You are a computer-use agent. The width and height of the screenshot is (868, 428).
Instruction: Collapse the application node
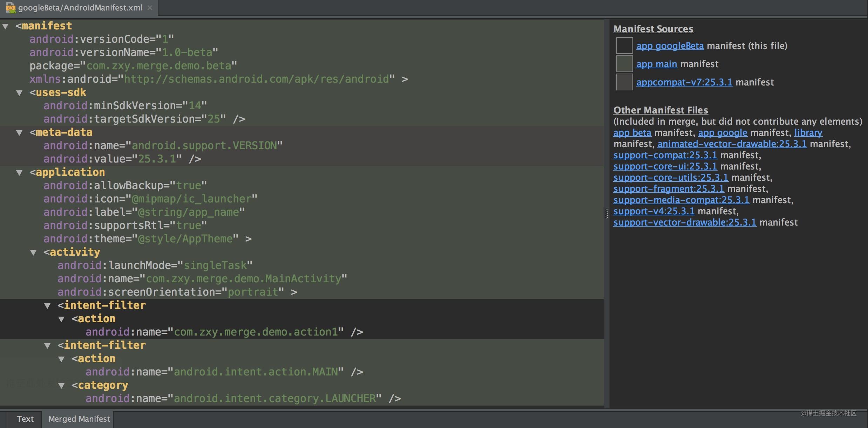[19, 173]
